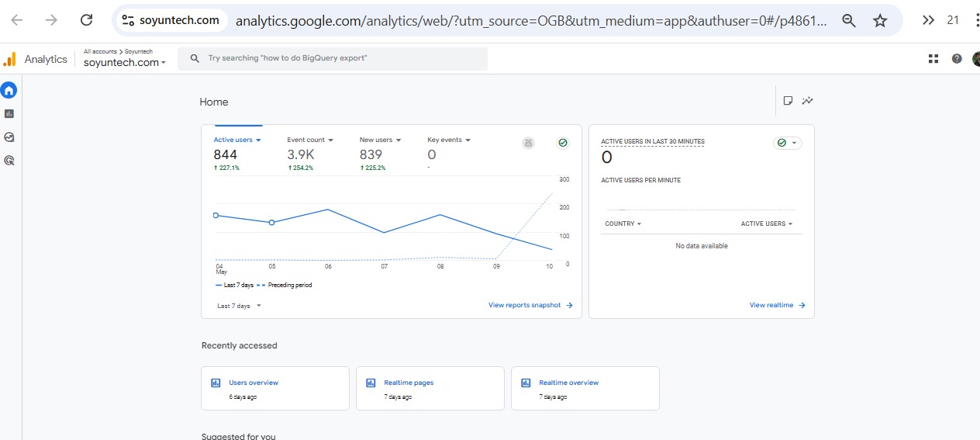
Task: Click the 04 May data point on chart
Action: pyautogui.click(x=216, y=216)
